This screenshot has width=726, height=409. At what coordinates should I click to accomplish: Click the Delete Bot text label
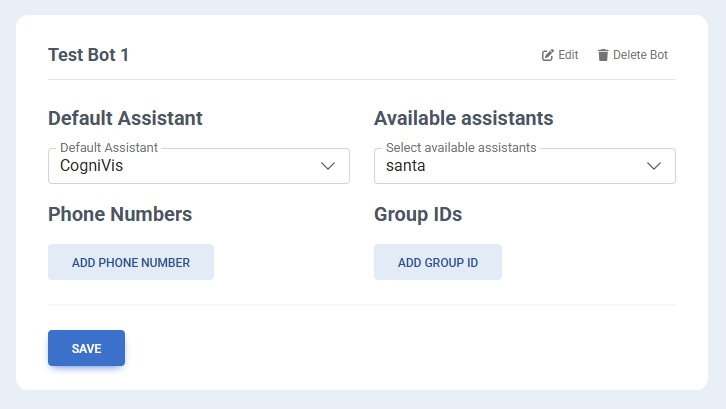[640, 55]
